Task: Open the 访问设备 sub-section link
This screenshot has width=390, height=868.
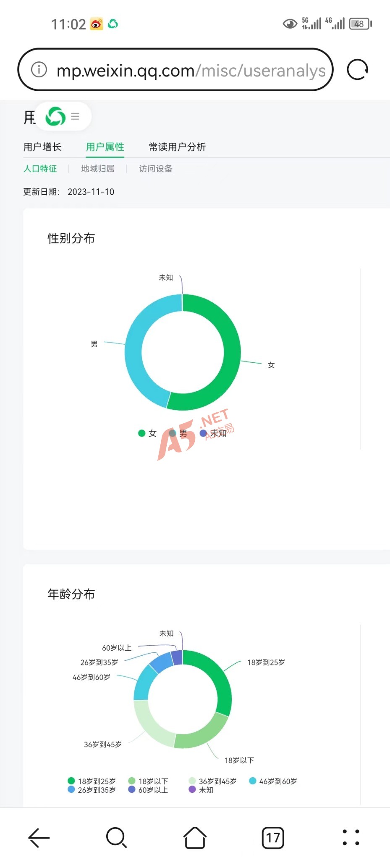Action: tap(156, 169)
